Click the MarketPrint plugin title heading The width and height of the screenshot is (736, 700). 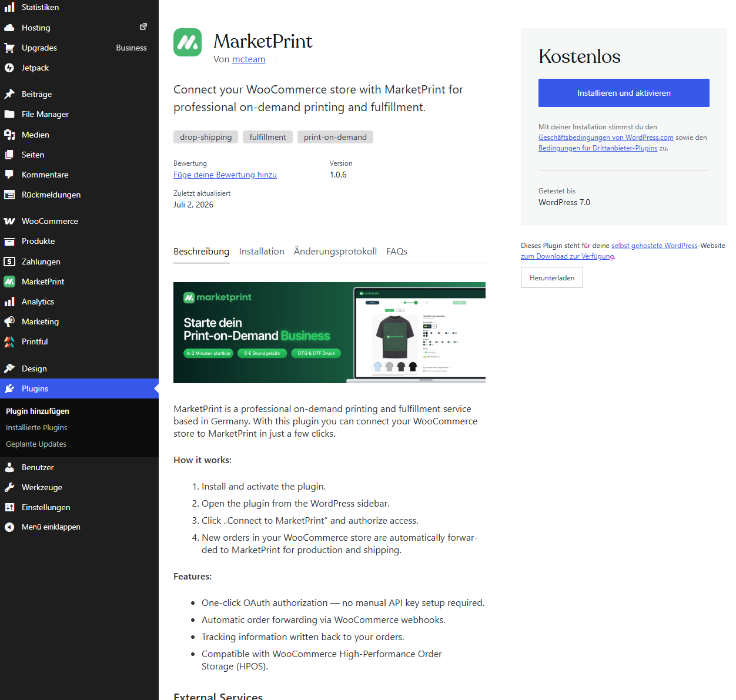[x=263, y=41]
